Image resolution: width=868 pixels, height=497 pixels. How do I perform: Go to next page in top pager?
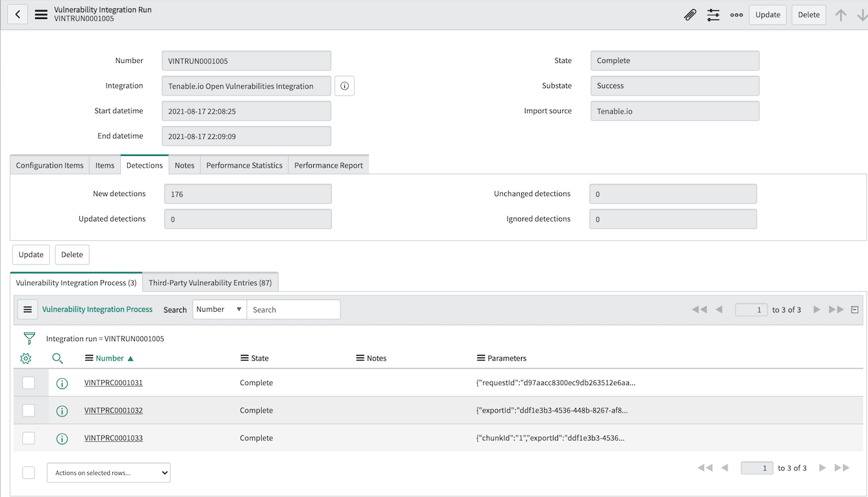pos(817,309)
